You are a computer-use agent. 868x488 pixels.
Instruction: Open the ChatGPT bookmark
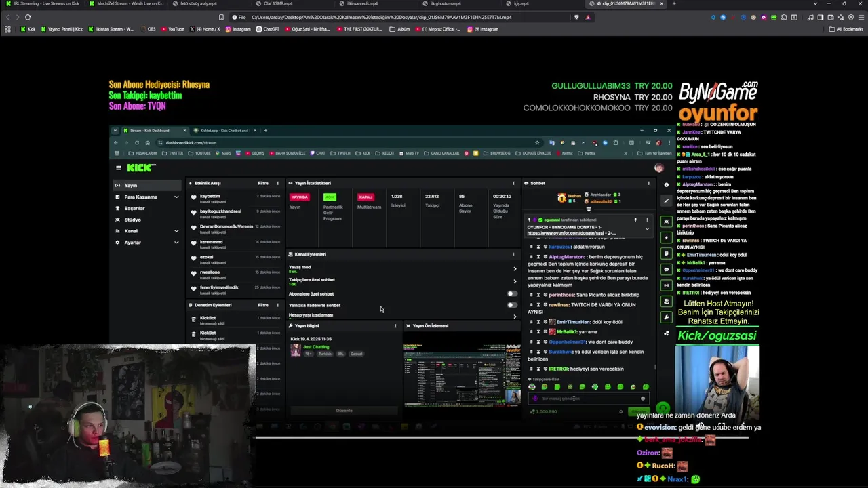point(268,29)
